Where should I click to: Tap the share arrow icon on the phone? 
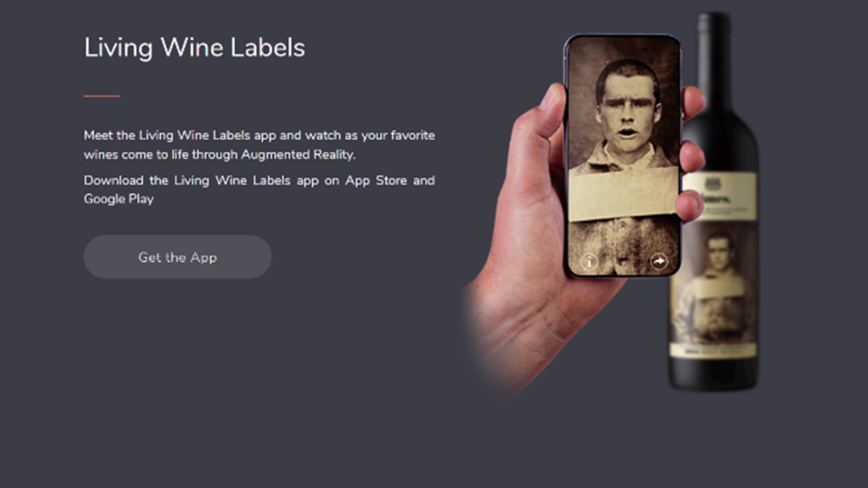[x=658, y=261]
